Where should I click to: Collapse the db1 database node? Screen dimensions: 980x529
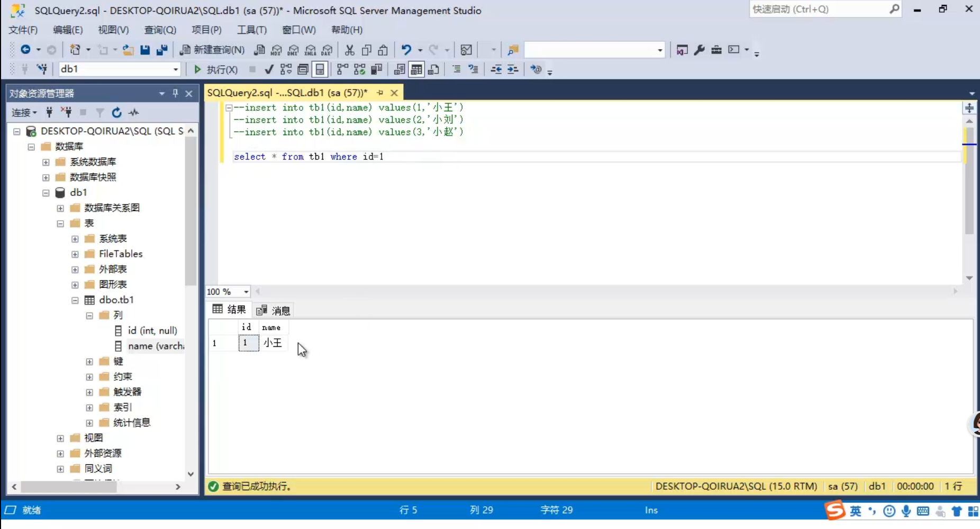[46, 193]
